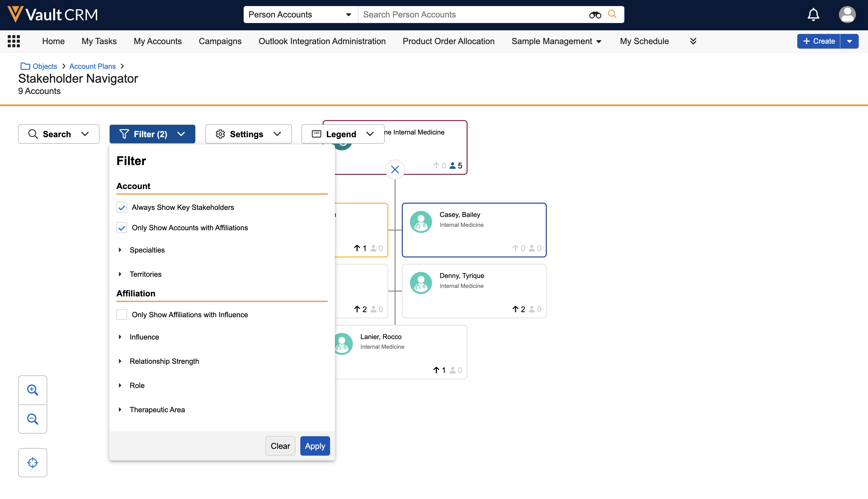Open the app launcher grid icon
Viewport: 868px width, 499px height.
point(14,41)
